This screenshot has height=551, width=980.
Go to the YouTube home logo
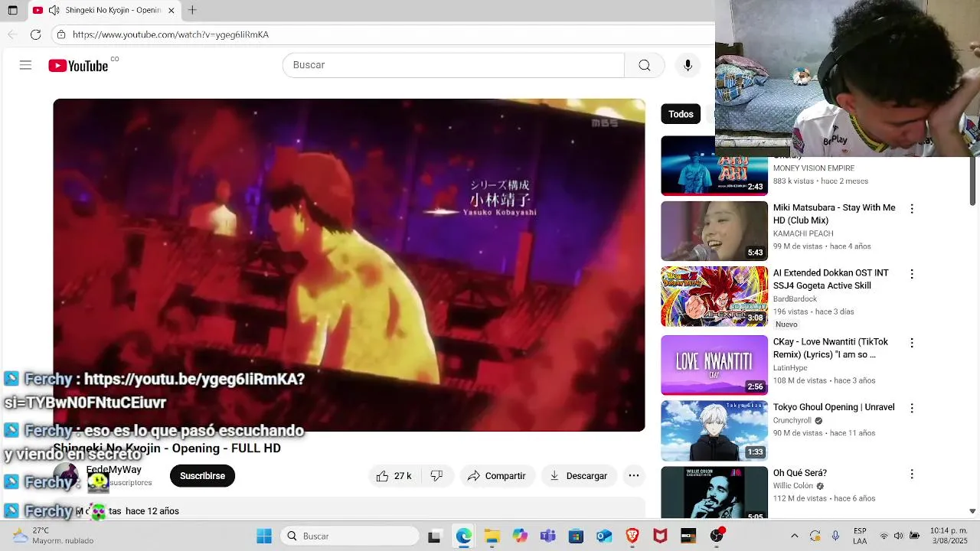78,66
